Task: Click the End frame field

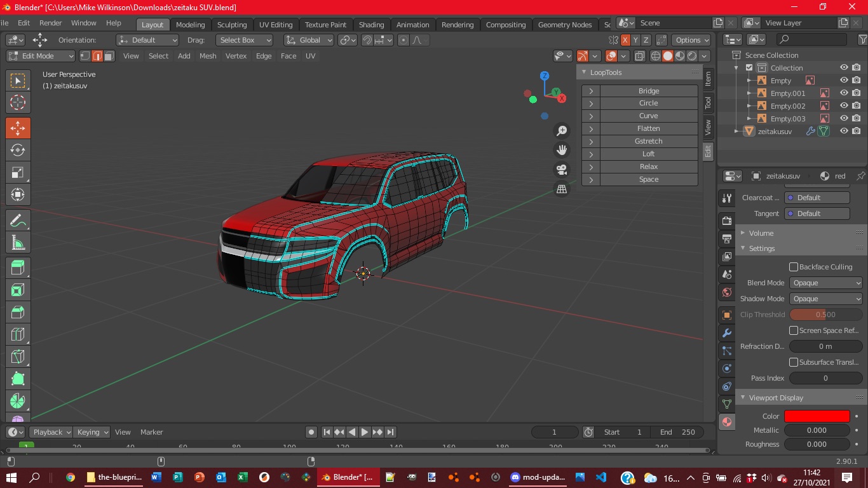Action: (677, 432)
